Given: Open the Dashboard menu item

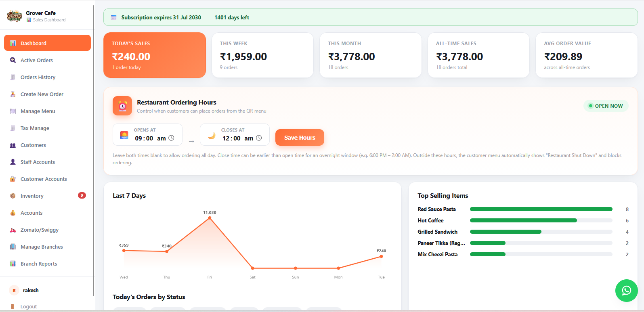Looking at the screenshot, I should 47,43.
